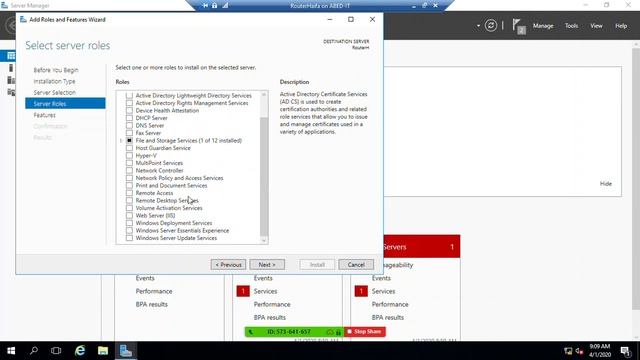Launch Internet Explorer from taskbar
Viewport: 640px width, 360px height.
coord(80,351)
